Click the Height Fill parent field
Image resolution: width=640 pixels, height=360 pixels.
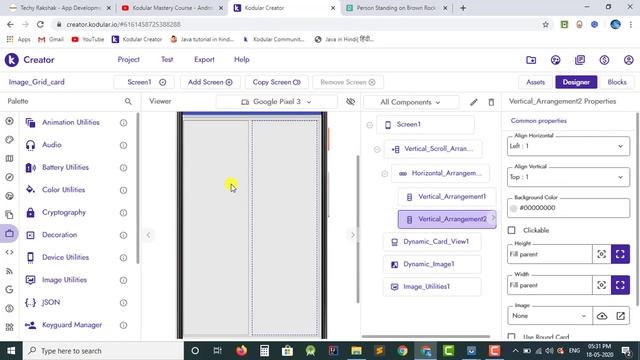point(549,254)
